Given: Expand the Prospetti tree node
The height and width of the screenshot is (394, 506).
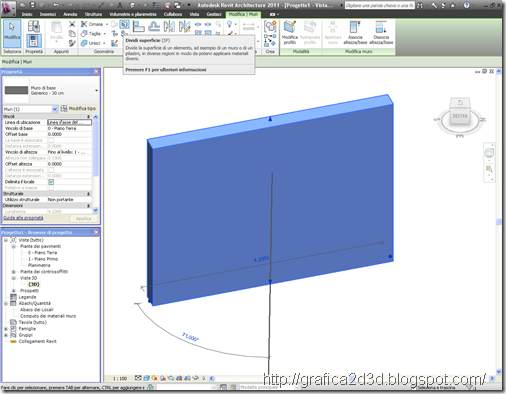Looking at the screenshot, I should click(x=14, y=291).
